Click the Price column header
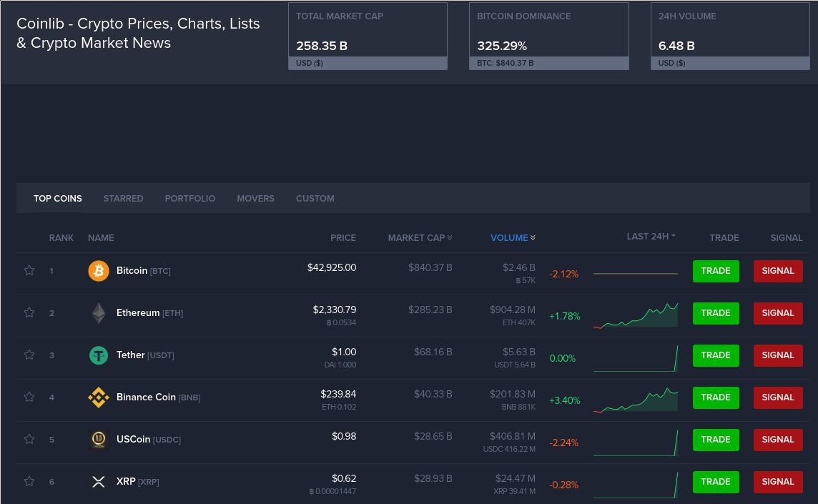This screenshot has width=818, height=504. pos(343,238)
